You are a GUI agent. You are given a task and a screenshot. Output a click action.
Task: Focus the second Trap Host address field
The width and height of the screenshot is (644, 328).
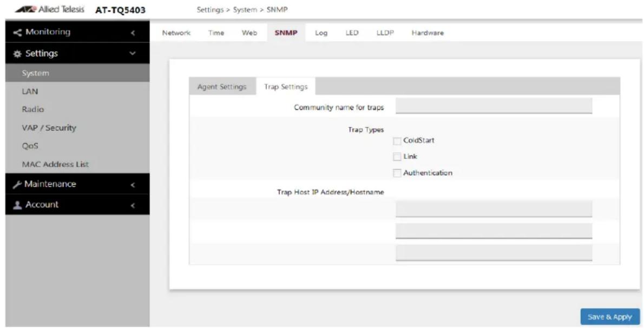[494, 231]
